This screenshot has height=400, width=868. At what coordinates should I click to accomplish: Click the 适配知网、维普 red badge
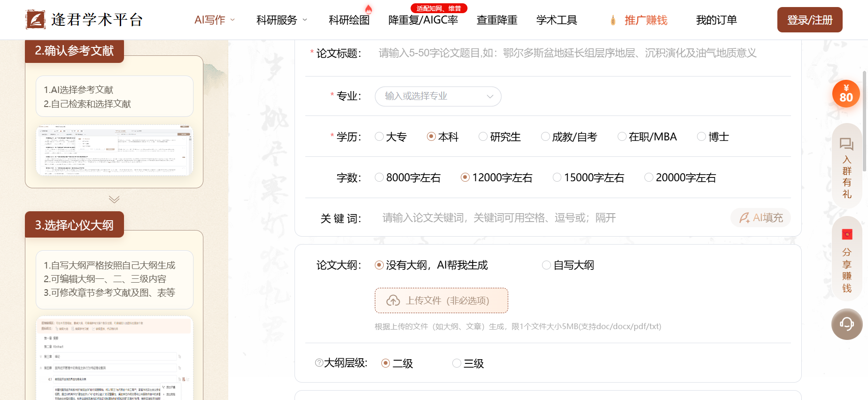(439, 8)
